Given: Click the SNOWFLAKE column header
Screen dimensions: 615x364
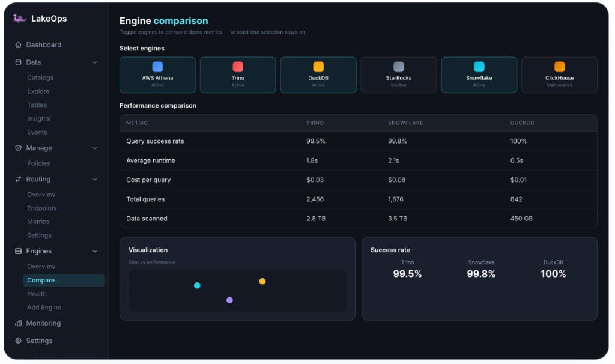Looking at the screenshot, I should point(405,123).
